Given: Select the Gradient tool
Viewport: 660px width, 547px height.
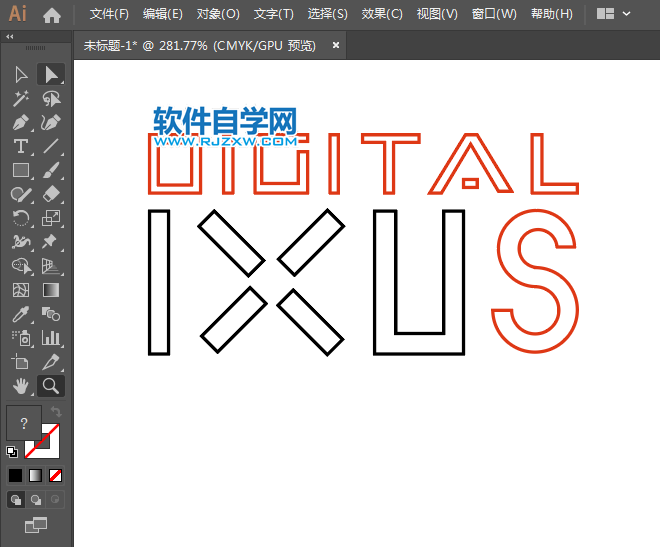Looking at the screenshot, I should [x=51, y=290].
